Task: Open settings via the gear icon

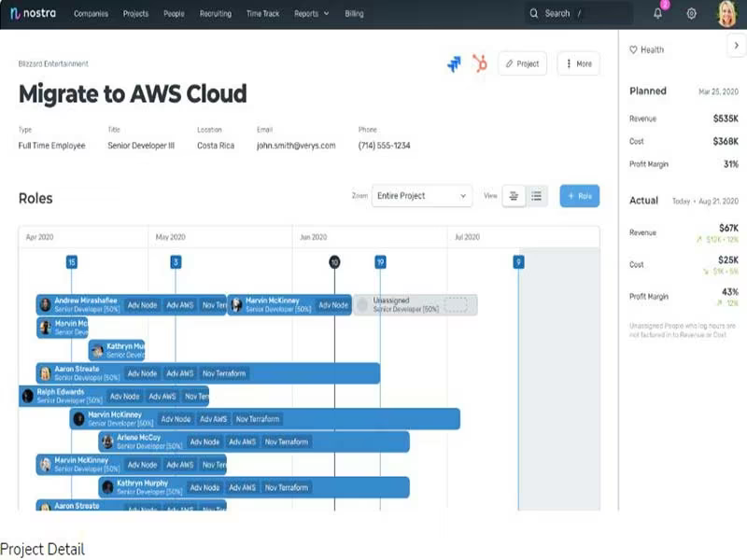Action: [691, 14]
